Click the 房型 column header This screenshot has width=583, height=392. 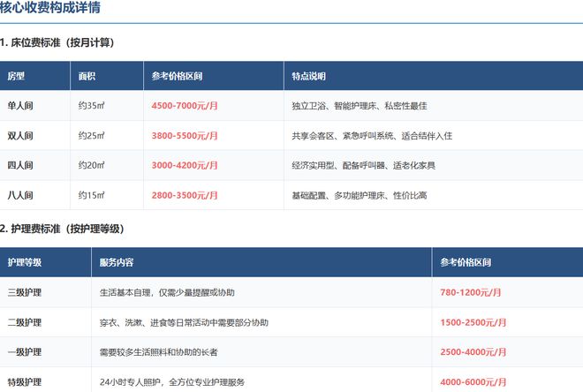click(x=16, y=76)
